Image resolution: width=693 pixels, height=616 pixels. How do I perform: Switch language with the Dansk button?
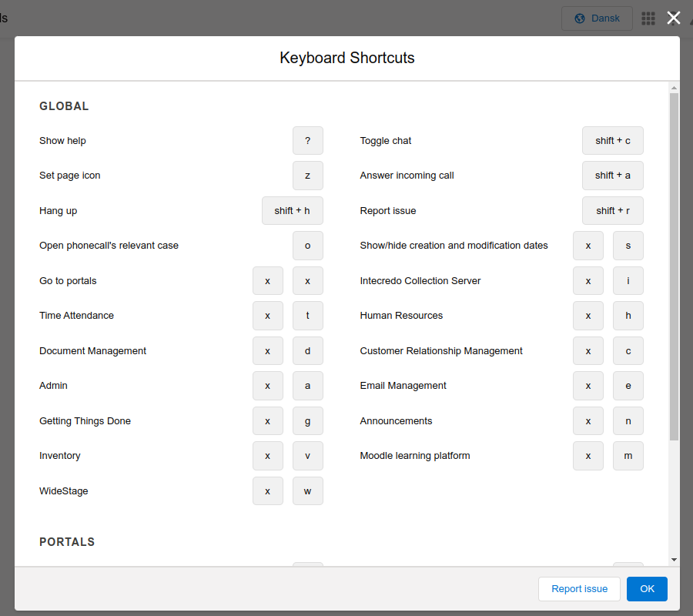(x=597, y=18)
